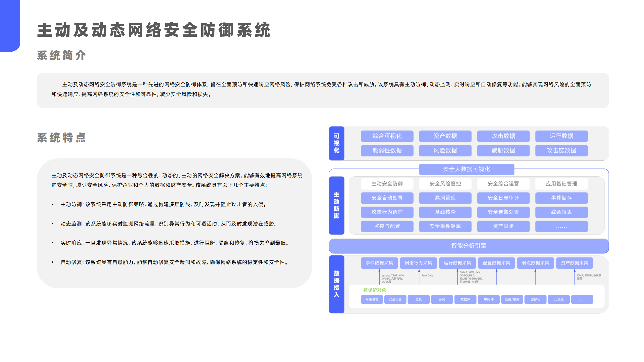Click the 存储 box
Viewport: 644px width, 362px height.
point(442,299)
